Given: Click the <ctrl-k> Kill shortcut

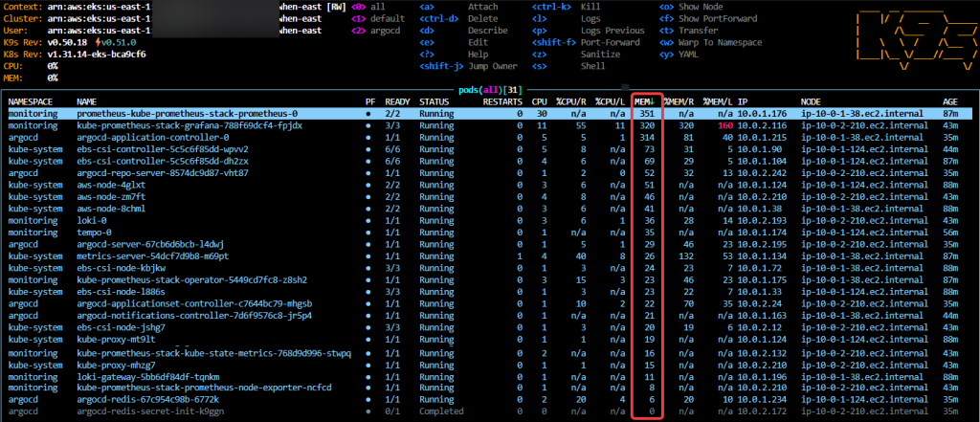Looking at the screenshot, I should click(567, 7).
